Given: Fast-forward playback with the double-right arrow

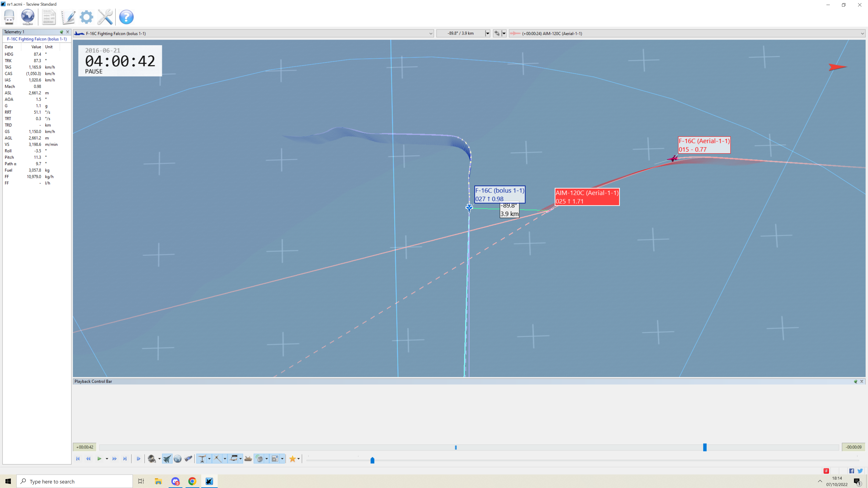Looking at the screenshot, I should [x=115, y=459].
